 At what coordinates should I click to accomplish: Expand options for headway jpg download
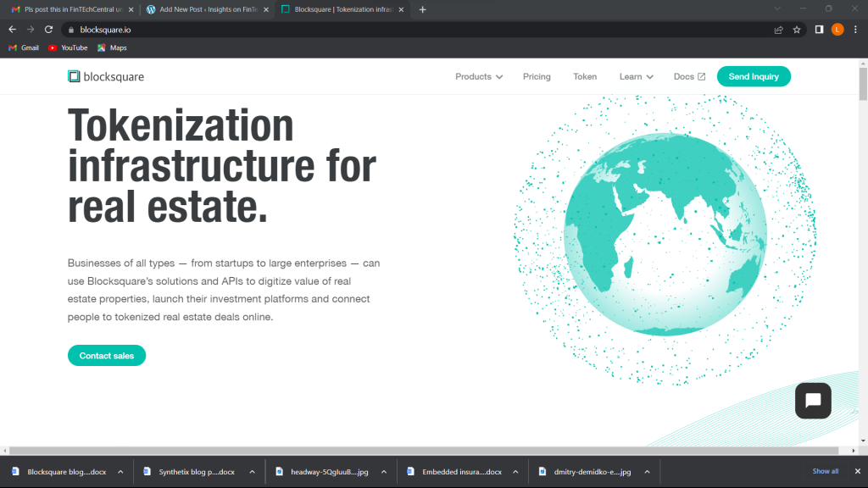coord(384,472)
